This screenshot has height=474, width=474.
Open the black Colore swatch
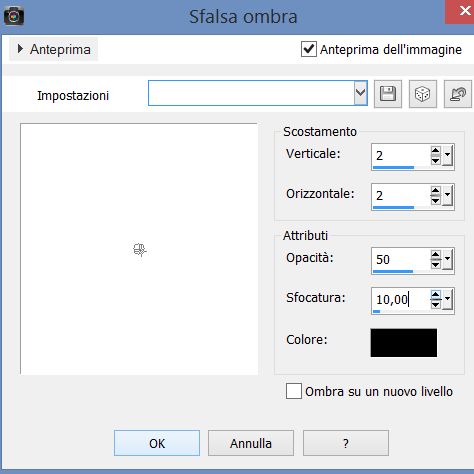pos(404,343)
